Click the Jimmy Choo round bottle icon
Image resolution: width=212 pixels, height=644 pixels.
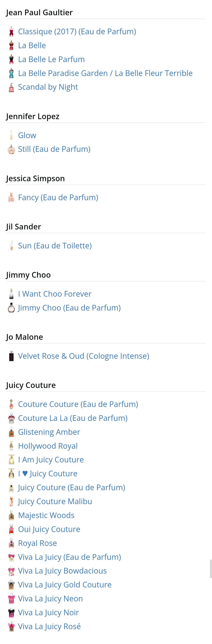(x=11, y=308)
